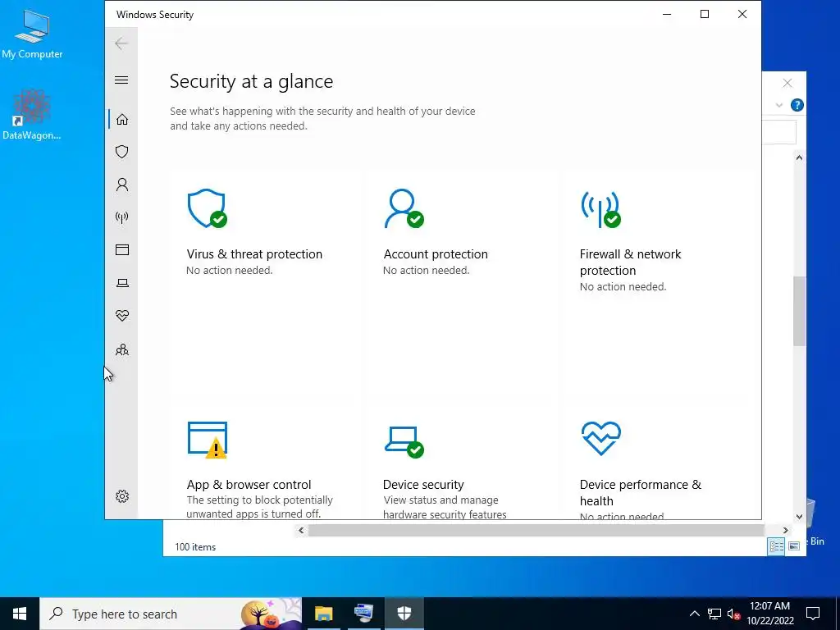The height and width of the screenshot is (630, 840).
Task: Click the Firewall & network protection tile icon
Action: 600,209
